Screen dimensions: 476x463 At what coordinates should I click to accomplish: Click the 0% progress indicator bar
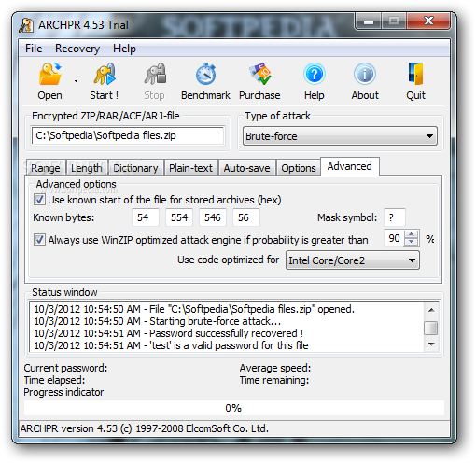tap(234, 408)
